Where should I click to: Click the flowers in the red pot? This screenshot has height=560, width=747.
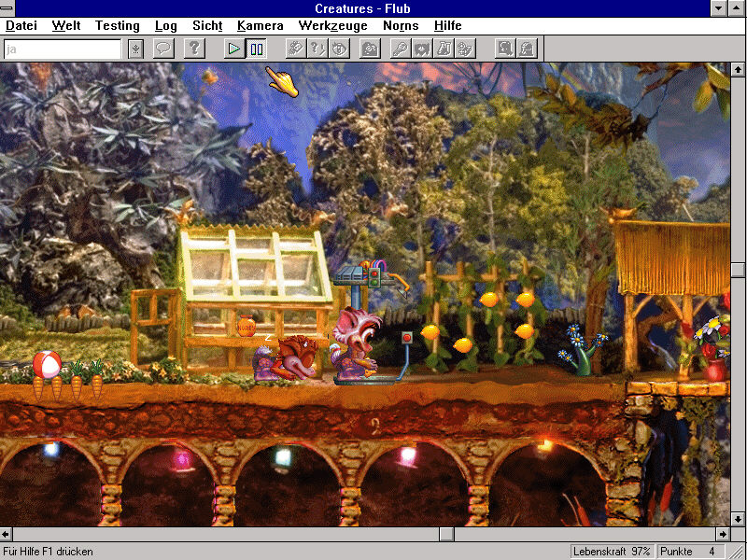713,347
